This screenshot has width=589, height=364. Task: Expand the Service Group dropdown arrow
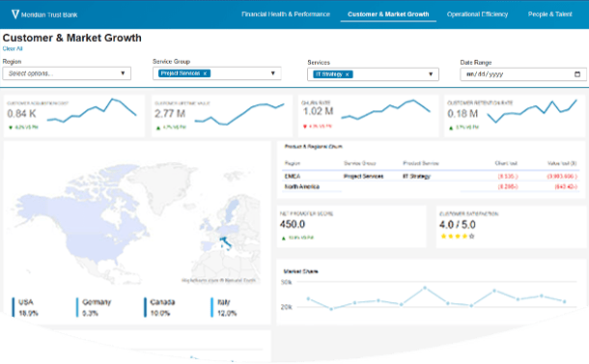[x=273, y=72]
